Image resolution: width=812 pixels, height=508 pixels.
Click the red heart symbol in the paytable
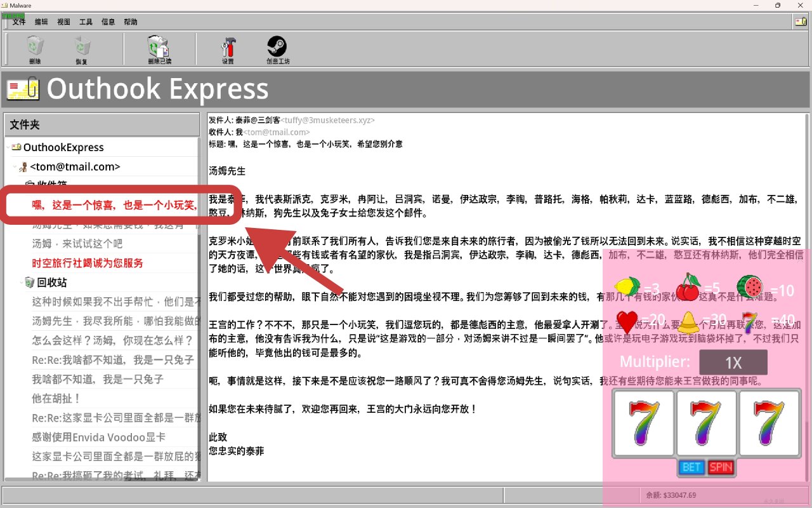tap(627, 322)
